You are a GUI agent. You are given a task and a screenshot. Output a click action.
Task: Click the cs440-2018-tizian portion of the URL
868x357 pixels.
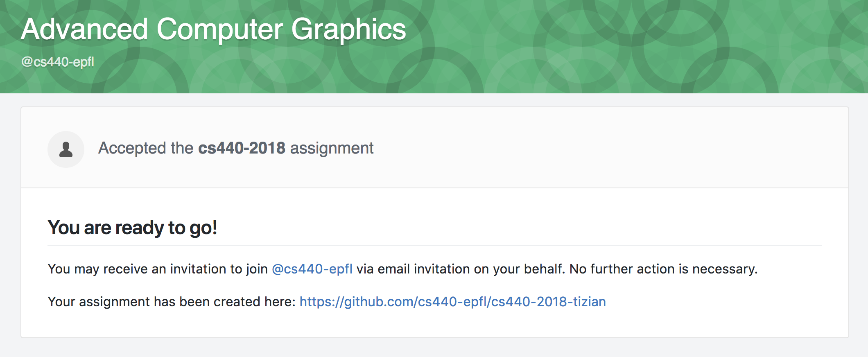pyautogui.click(x=551, y=302)
